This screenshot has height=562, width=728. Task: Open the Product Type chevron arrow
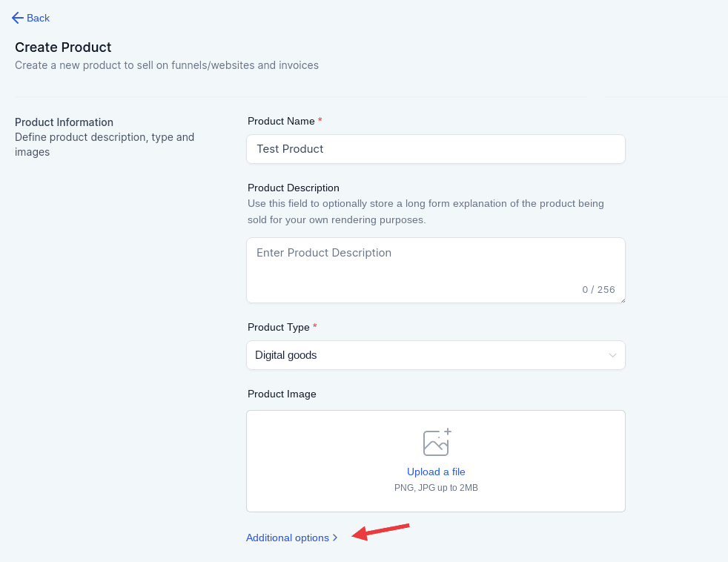612,355
